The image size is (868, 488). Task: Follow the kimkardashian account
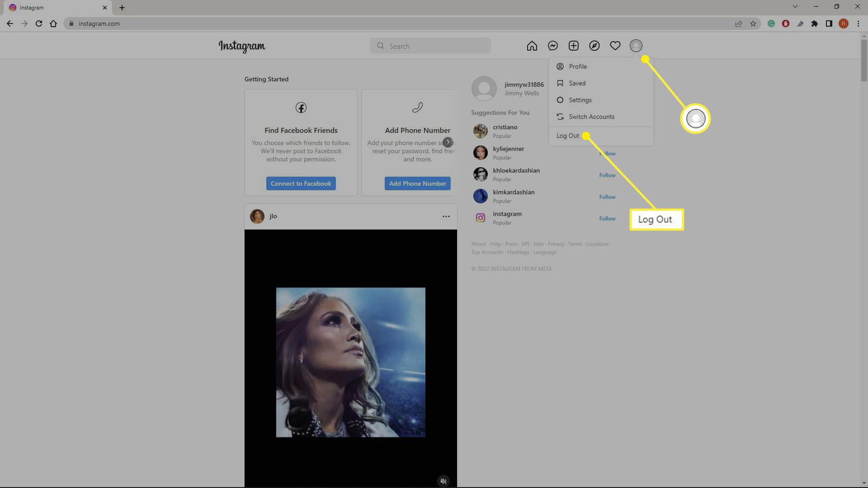click(606, 197)
